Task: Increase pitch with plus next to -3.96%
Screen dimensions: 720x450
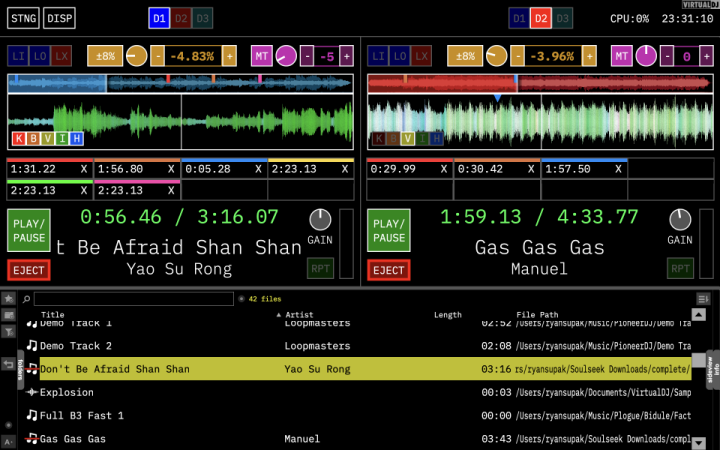Action: (x=590, y=56)
